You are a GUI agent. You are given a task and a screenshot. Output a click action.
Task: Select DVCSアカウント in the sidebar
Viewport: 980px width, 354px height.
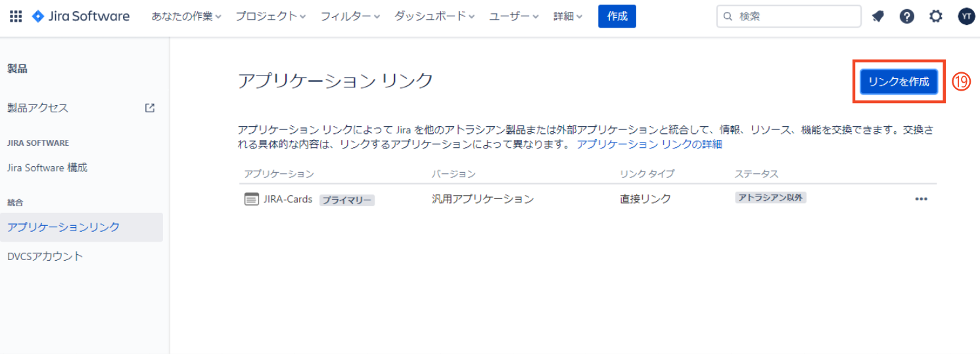pyautogui.click(x=45, y=256)
